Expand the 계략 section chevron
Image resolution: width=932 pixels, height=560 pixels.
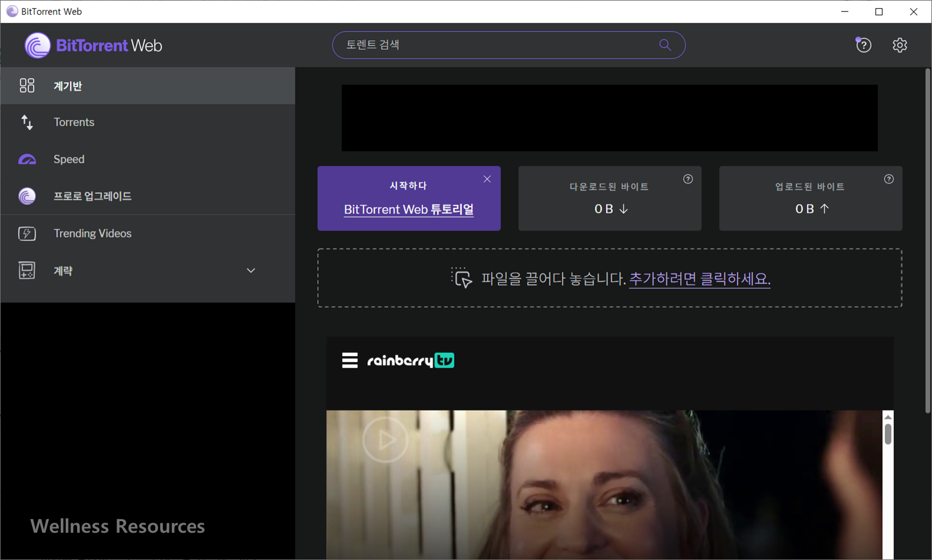pyautogui.click(x=251, y=270)
